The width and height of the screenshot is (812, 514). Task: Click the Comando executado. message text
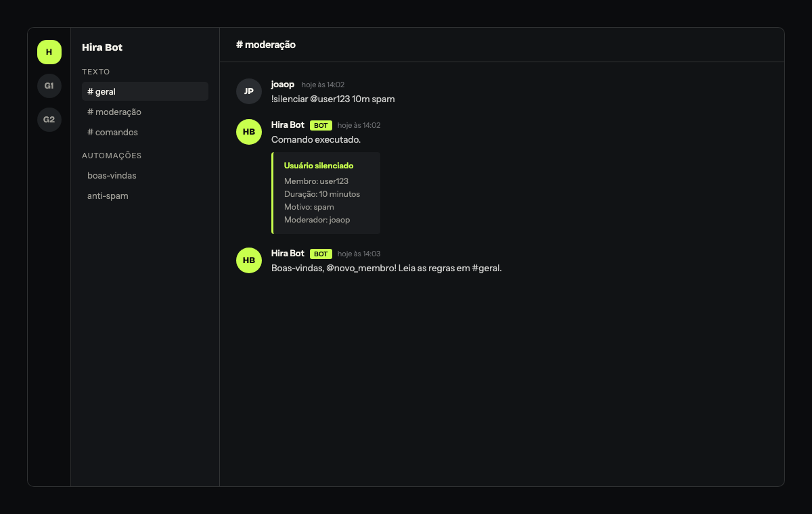tap(316, 139)
